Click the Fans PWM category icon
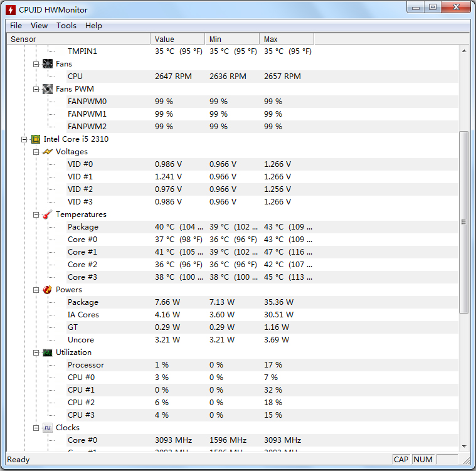476x471 pixels. (48, 89)
